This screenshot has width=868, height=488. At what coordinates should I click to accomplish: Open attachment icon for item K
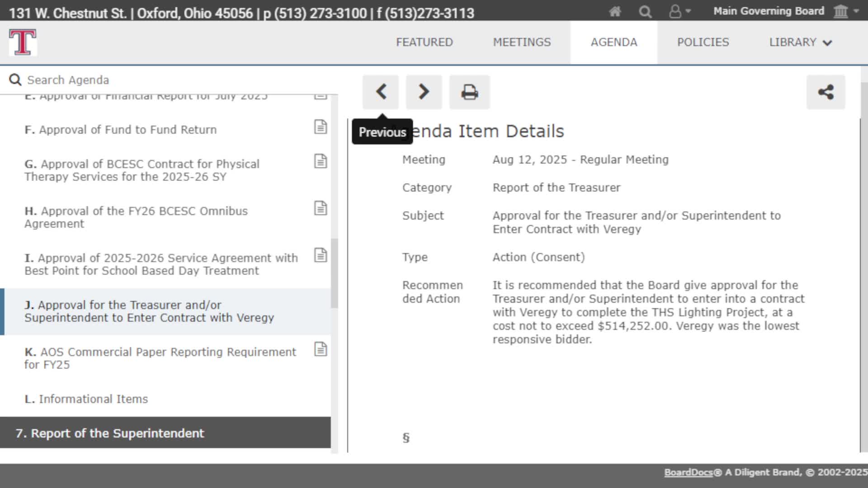coord(321,349)
